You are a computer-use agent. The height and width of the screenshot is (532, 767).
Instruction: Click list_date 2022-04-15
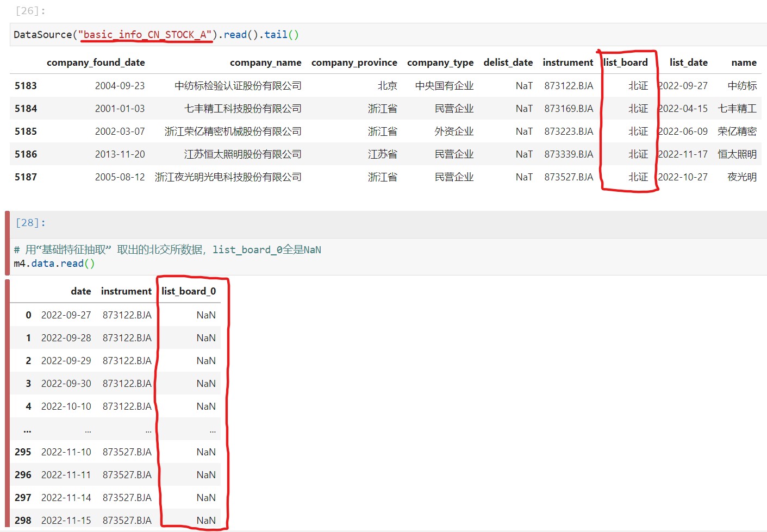(x=683, y=109)
